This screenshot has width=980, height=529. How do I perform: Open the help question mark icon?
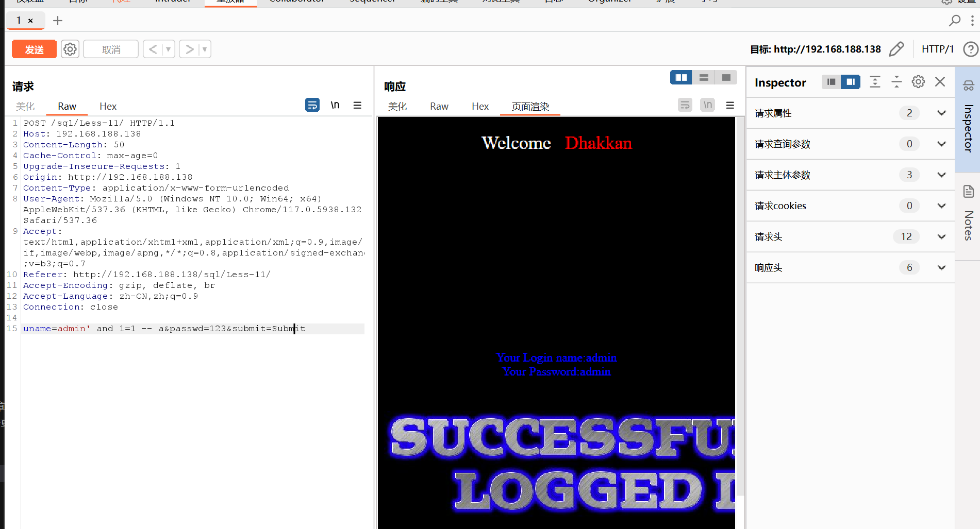point(971,49)
